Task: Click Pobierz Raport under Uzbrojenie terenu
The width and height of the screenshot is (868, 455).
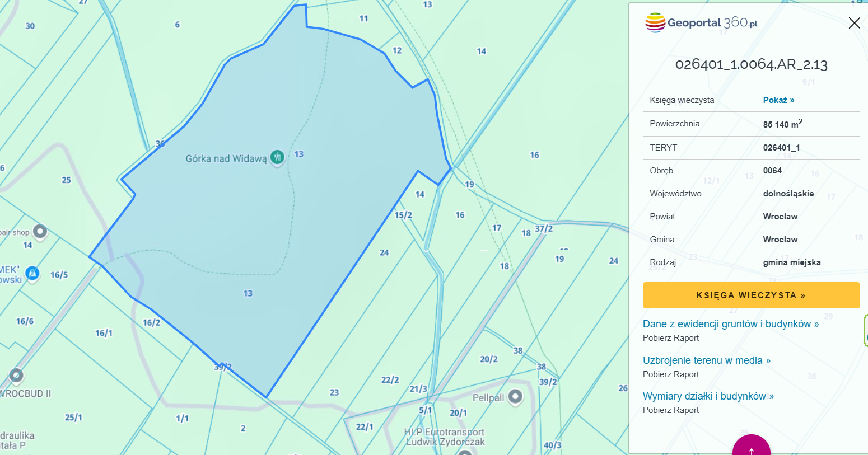Action: coord(671,374)
